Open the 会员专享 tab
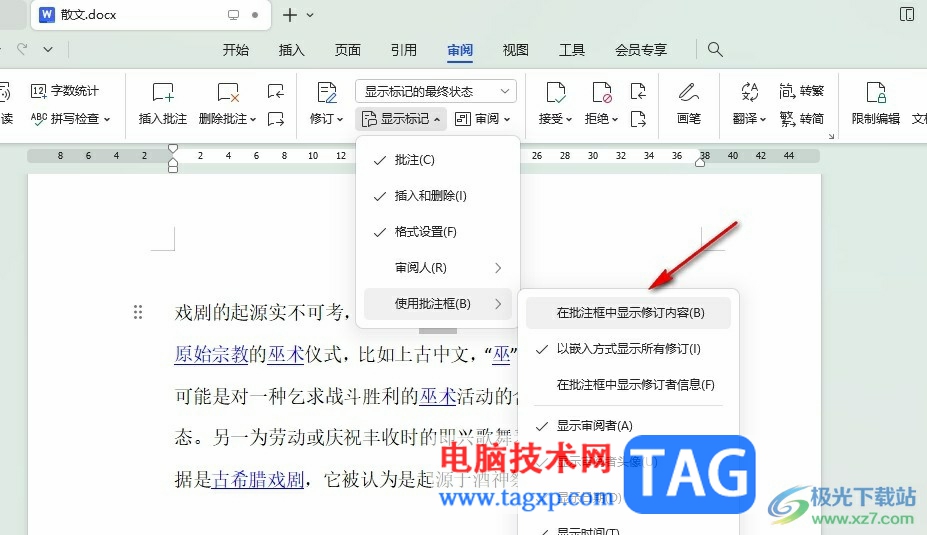This screenshot has height=535, width=927. pyautogui.click(x=641, y=50)
